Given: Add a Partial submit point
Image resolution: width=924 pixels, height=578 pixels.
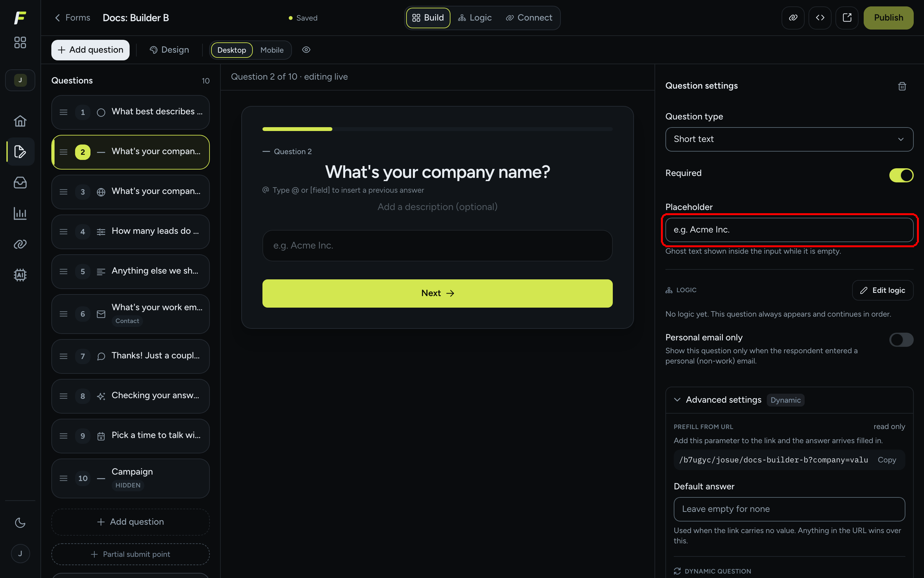Looking at the screenshot, I should point(130,554).
